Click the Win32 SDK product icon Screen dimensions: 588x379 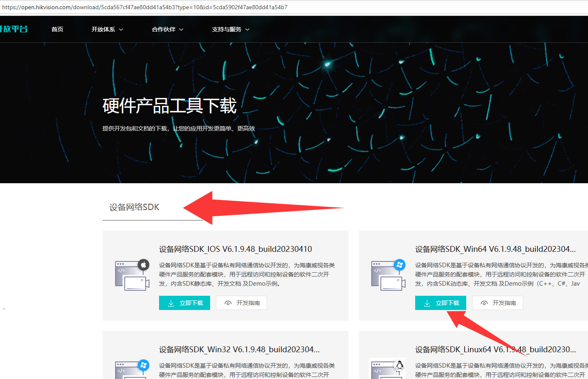point(132,369)
